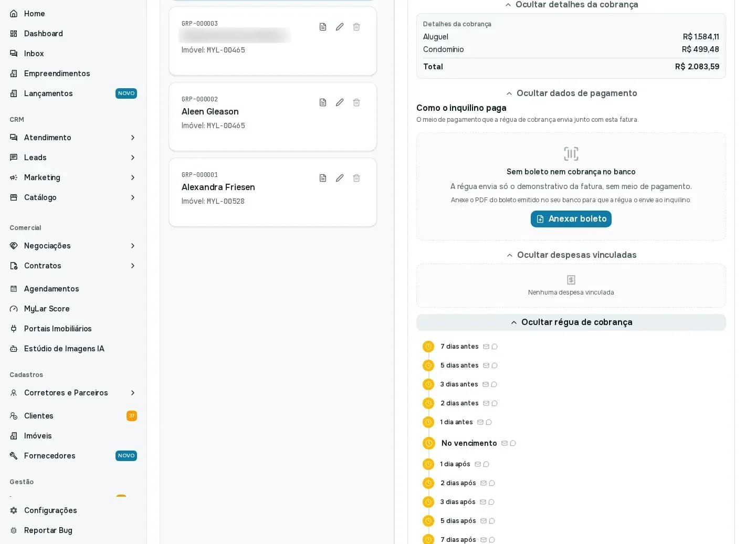
Task: Click the clock icon for 7 dias antes
Action: [x=428, y=347]
